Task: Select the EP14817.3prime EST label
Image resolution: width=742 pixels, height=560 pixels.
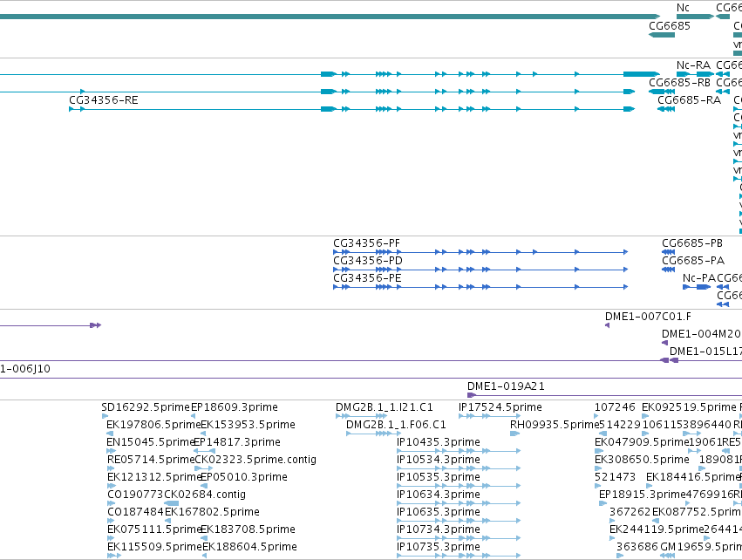Action: (237, 442)
